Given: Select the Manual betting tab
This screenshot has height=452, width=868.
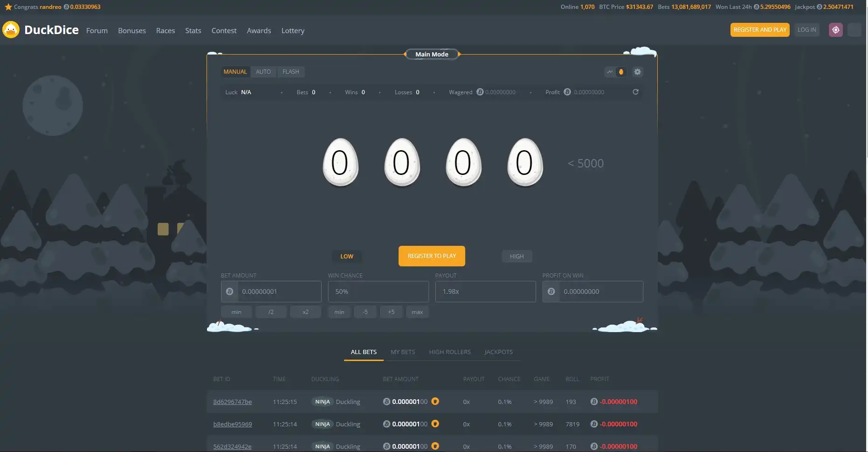Looking at the screenshot, I should click(x=235, y=72).
